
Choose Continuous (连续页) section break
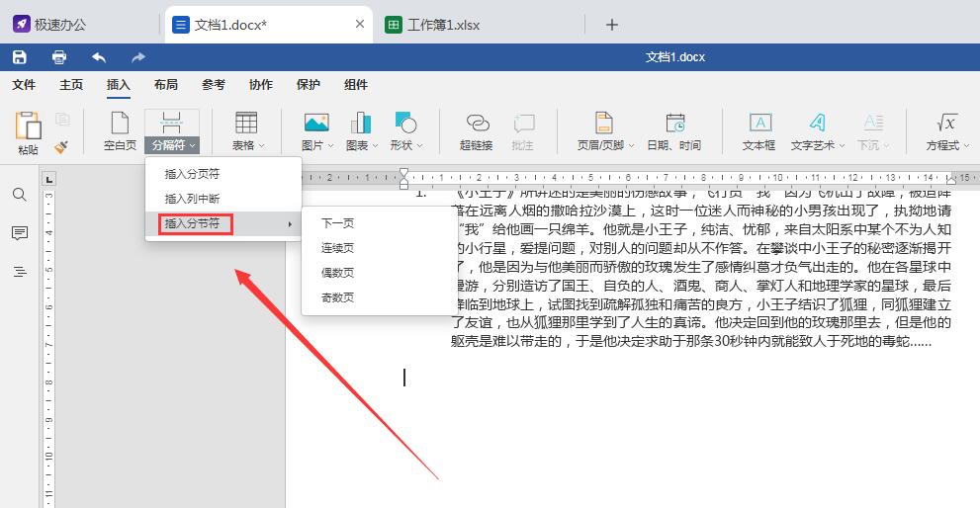pyautogui.click(x=337, y=248)
